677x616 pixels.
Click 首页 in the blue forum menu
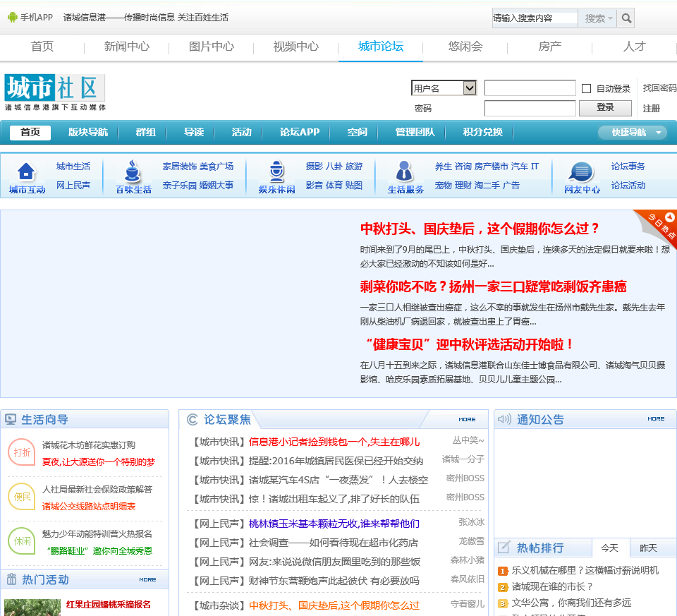(30, 132)
